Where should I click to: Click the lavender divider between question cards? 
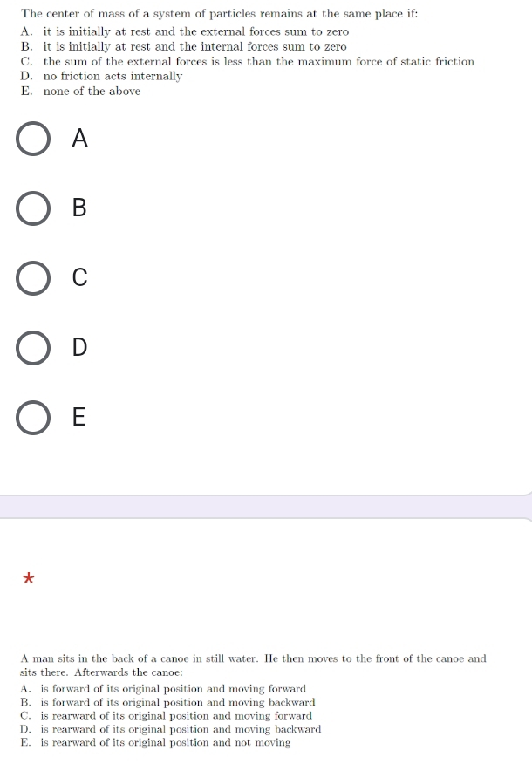pos(266,507)
